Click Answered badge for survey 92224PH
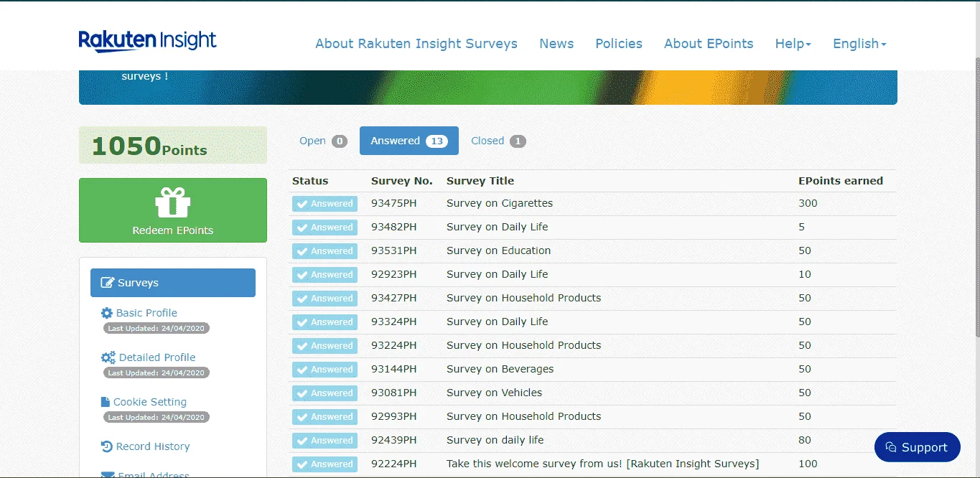 pyautogui.click(x=325, y=464)
